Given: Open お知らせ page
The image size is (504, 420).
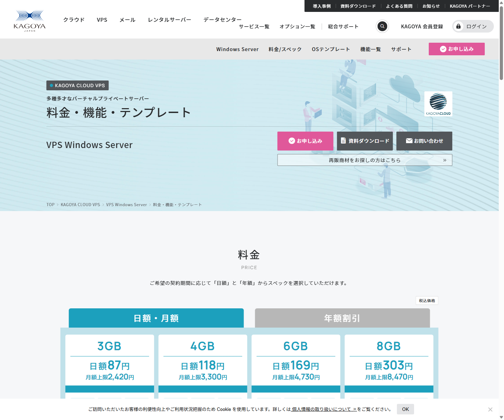Looking at the screenshot, I should (431, 6).
